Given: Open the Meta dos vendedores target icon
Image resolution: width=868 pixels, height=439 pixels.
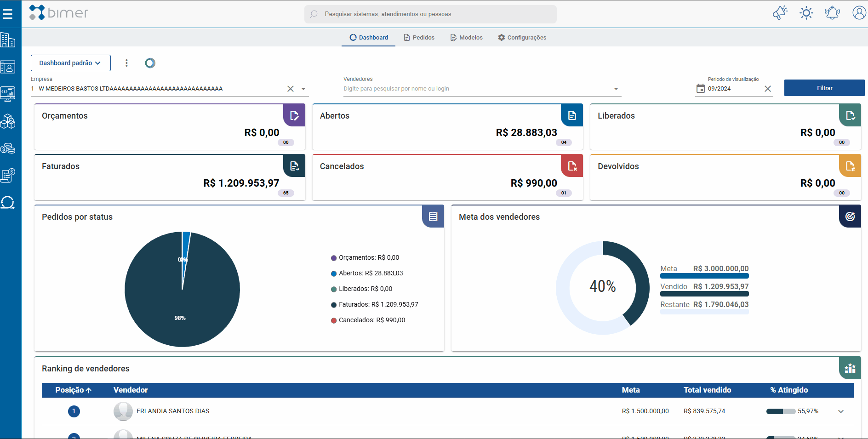Looking at the screenshot, I should (x=850, y=216).
